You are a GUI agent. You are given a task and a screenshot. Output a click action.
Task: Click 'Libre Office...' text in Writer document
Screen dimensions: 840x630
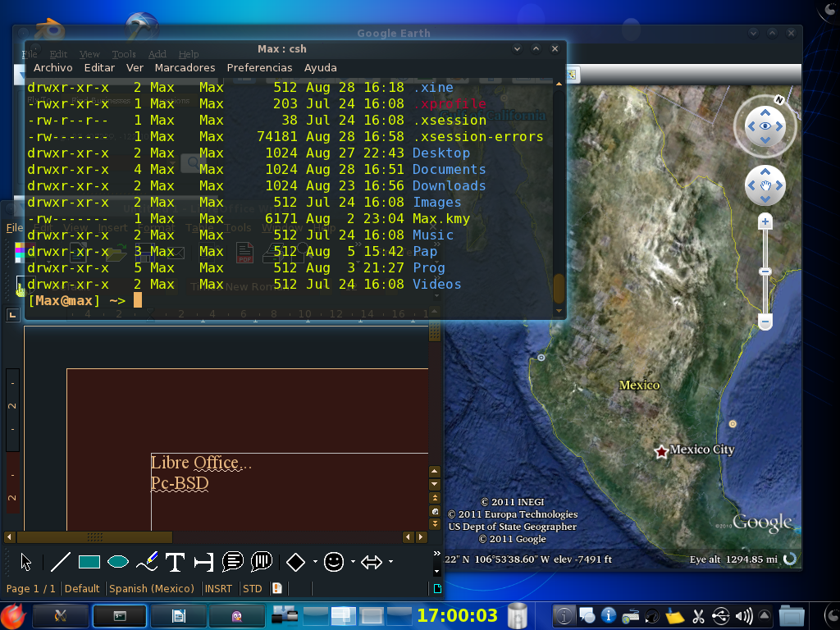[201, 463]
